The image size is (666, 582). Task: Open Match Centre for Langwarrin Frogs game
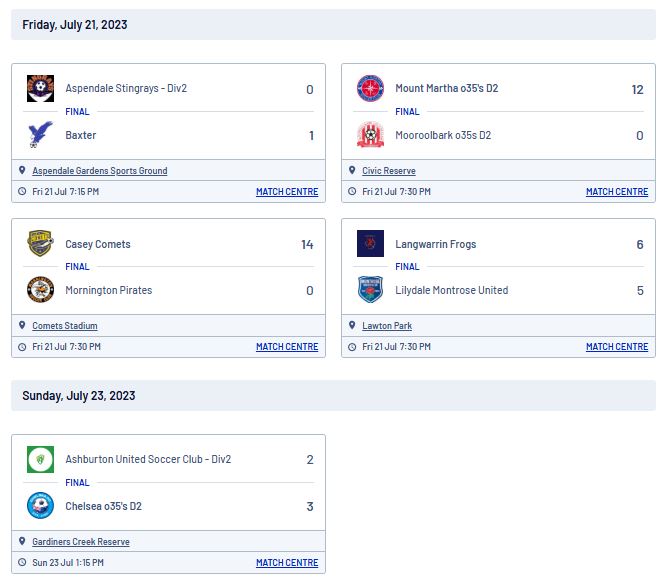(617, 347)
